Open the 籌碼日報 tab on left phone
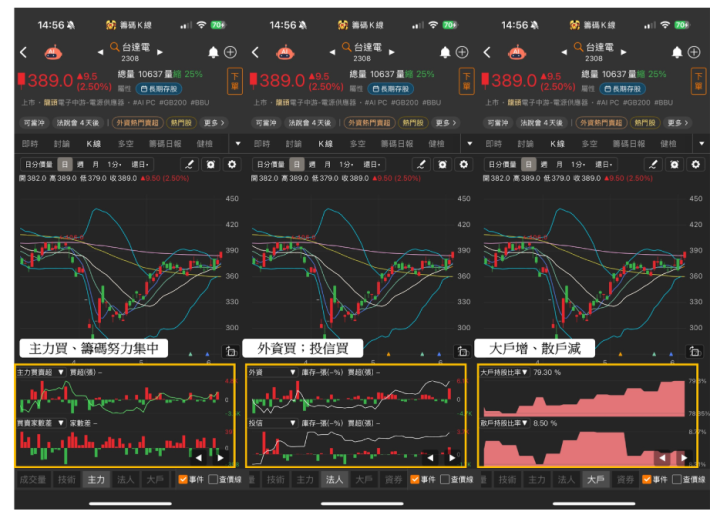The height and width of the screenshot is (518, 720). 165,144
